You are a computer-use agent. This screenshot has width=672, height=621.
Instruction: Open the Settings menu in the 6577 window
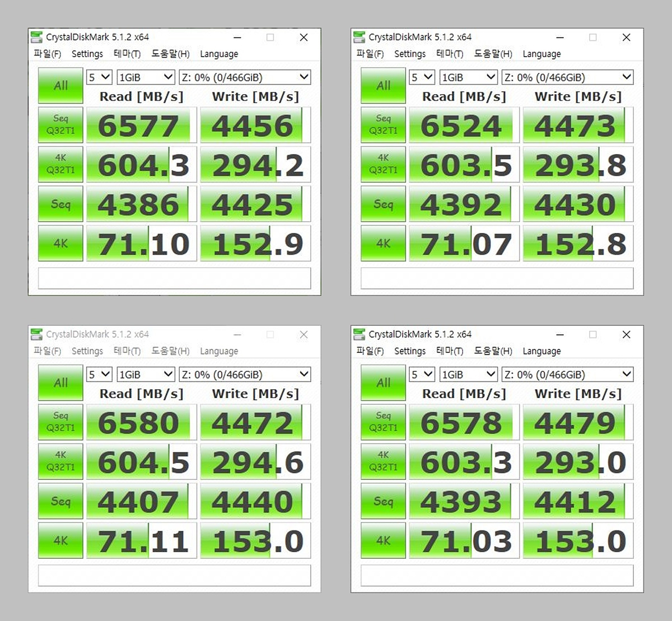pyautogui.click(x=87, y=54)
